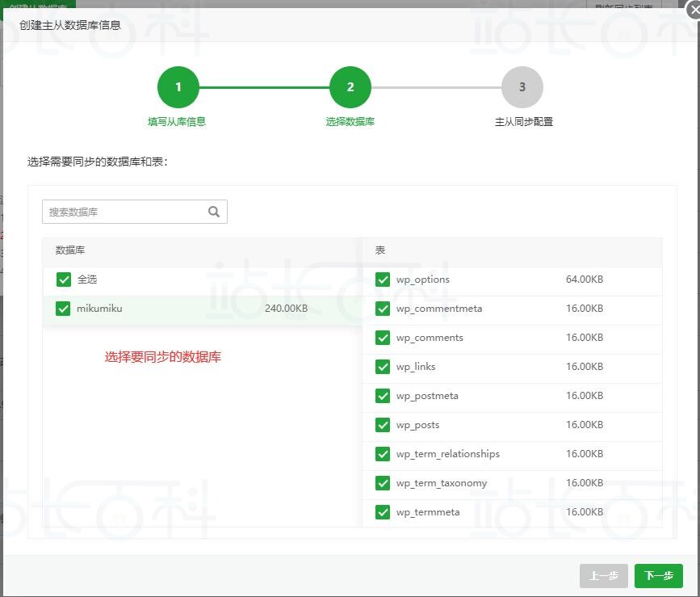Close the 创建主从数据库信息 dialog
700x597 pixels.
693,10
